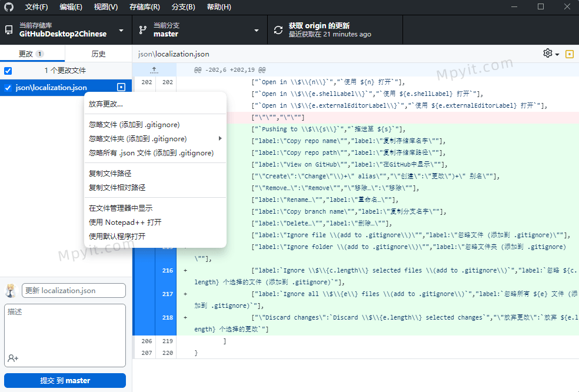This screenshot has width=579, height=392.
Task: Click the hunk header @@ -202,6 +202,19 @@
Action: (x=229, y=70)
